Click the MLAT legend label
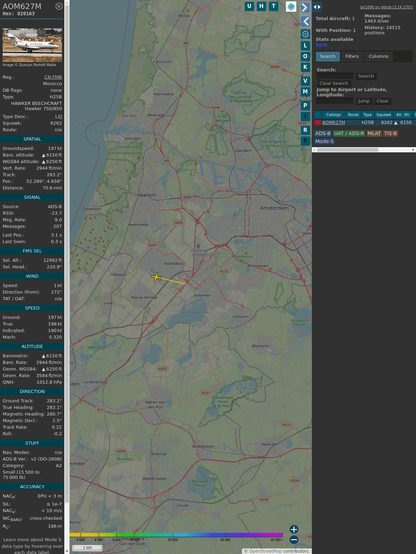This screenshot has width=416, height=554. click(374, 133)
